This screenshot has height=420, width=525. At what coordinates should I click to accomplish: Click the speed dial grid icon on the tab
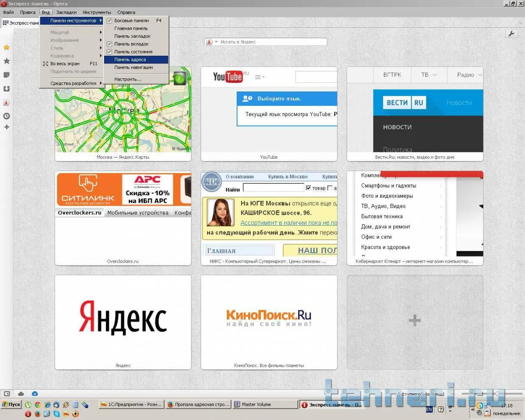[6, 23]
